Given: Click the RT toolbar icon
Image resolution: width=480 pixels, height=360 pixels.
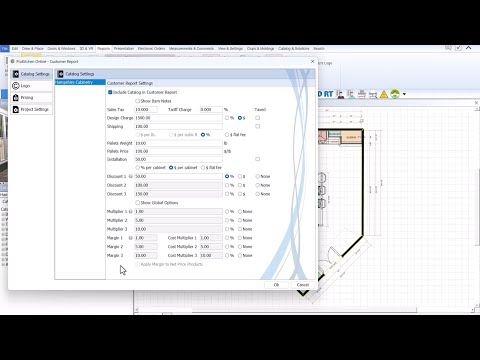Looking at the screenshot, I should 328,94.
